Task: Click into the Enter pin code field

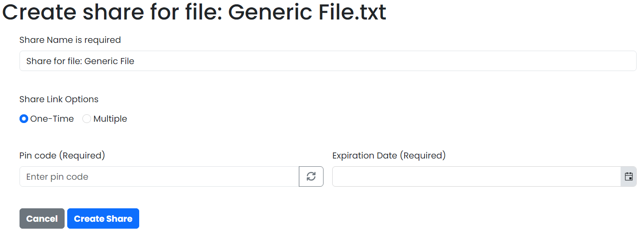Action: click(159, 176)
